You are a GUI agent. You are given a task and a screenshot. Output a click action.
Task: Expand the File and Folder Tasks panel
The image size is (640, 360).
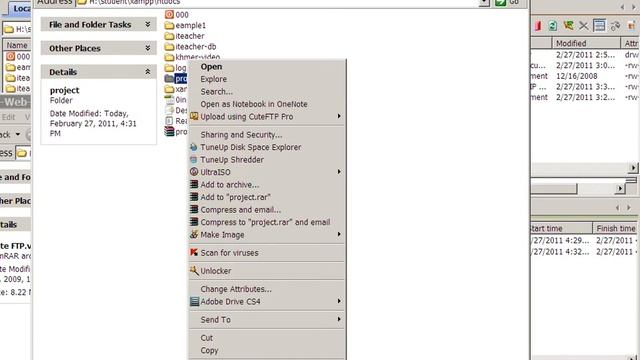(148, 24)
